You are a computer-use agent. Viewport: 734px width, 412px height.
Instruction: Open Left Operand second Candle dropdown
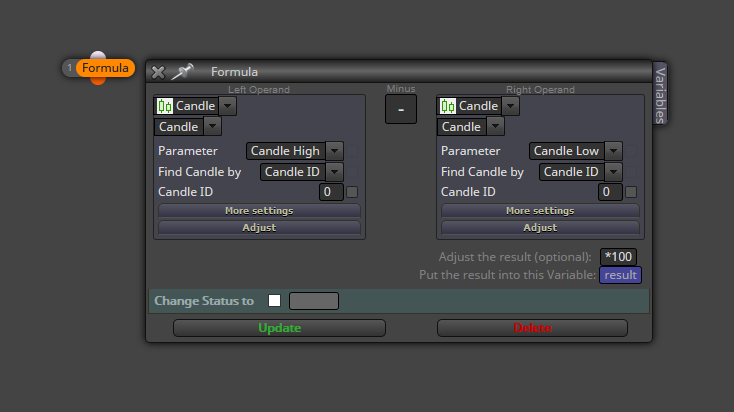[213, 126]
